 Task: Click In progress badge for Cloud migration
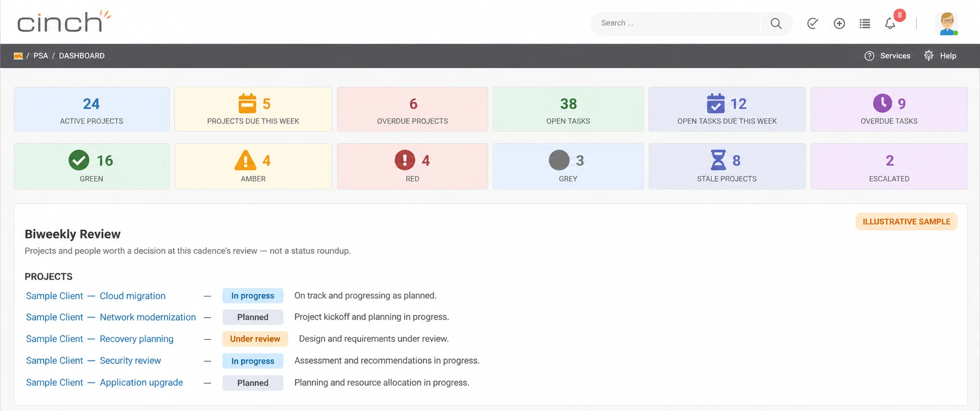[253, 296]
